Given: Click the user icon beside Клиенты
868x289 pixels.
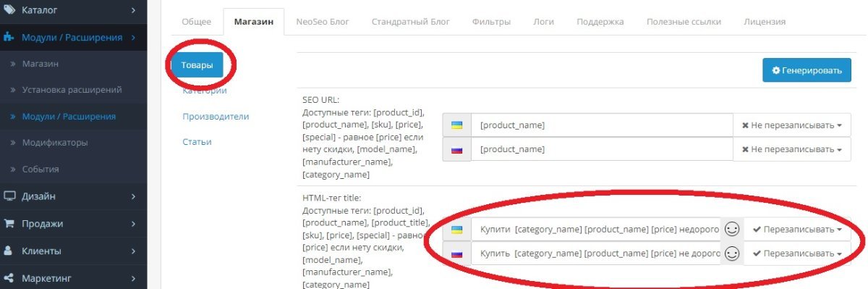Looking at the screenshot, I should point(9,251).
